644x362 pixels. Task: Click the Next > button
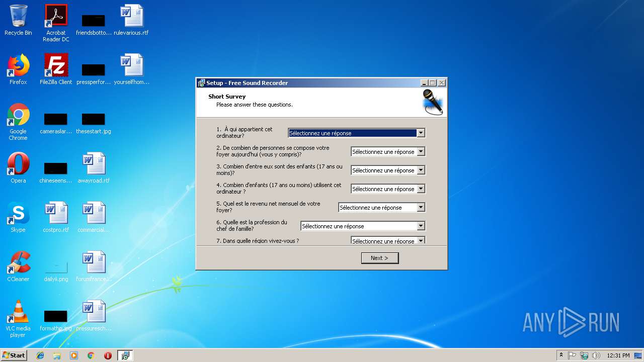tap(380, 258)
